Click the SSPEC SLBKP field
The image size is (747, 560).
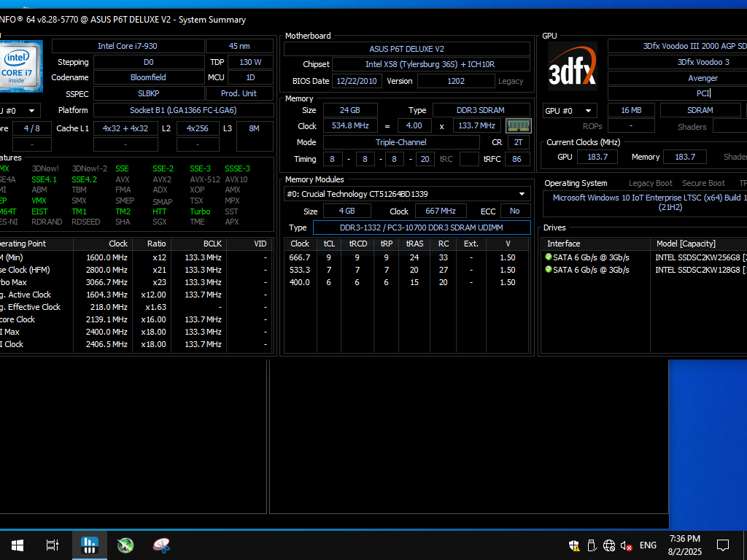[149, 93]
